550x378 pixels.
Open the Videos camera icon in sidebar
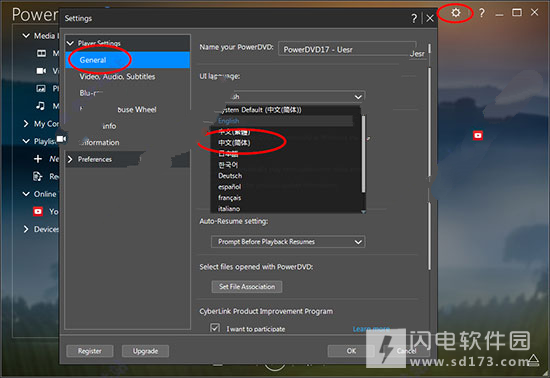click(41, 71)
